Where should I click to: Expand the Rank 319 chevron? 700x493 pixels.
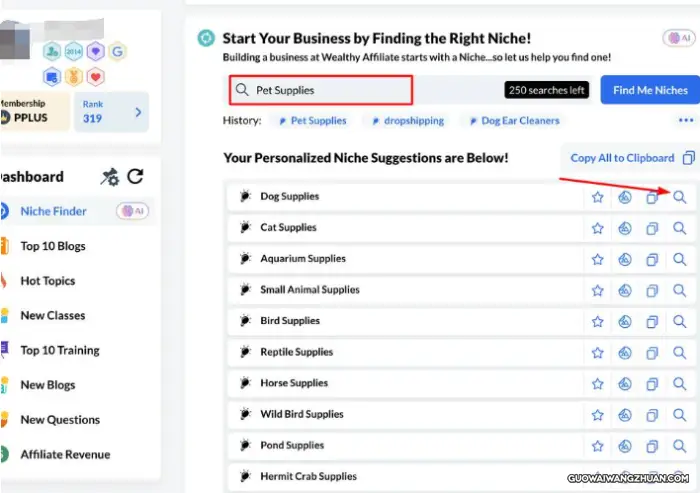(x=138, y=112)
